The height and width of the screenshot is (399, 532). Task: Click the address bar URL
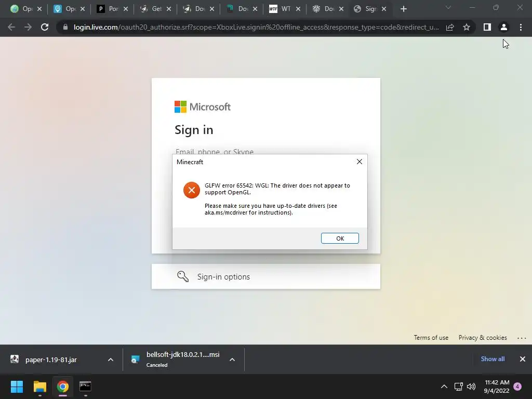(256, 27)
